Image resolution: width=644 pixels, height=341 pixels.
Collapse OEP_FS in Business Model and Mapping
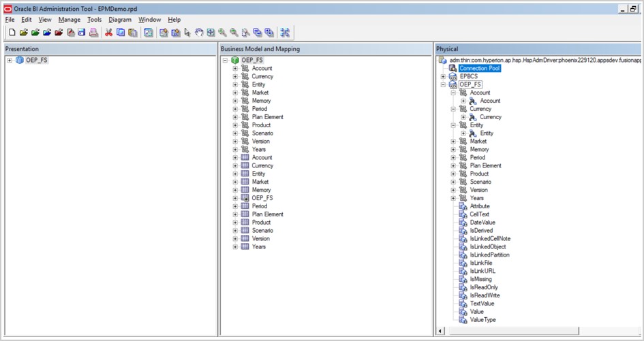tap(225, 61)
